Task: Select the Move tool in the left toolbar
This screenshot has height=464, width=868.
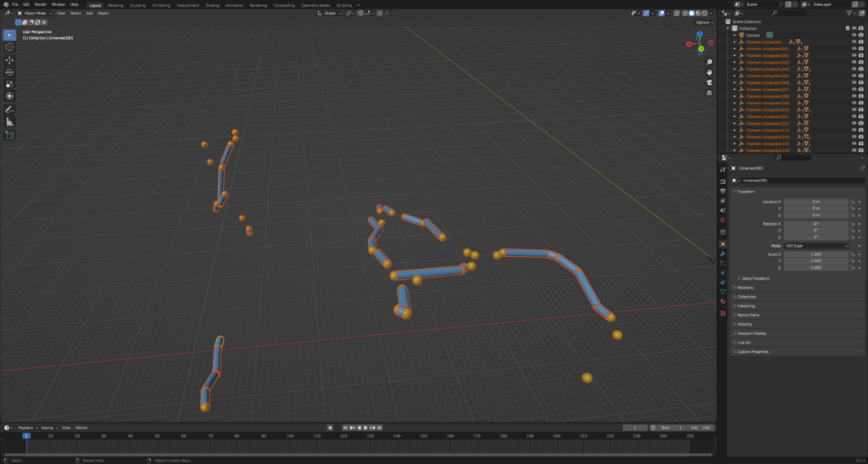Action: point(9,60)
